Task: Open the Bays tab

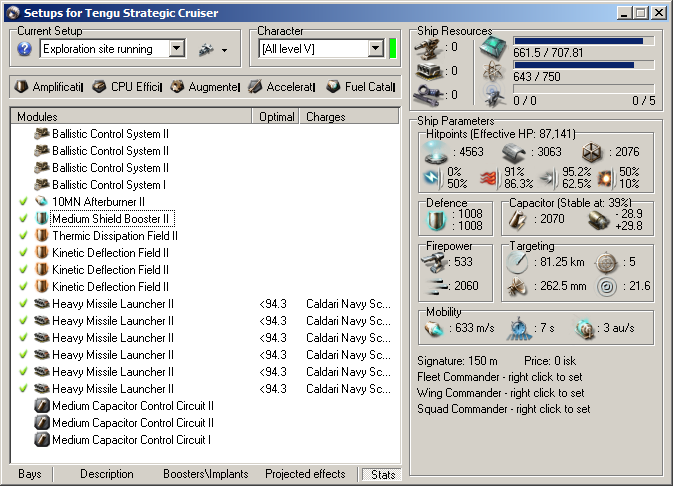Action: (x=30, y=474)
